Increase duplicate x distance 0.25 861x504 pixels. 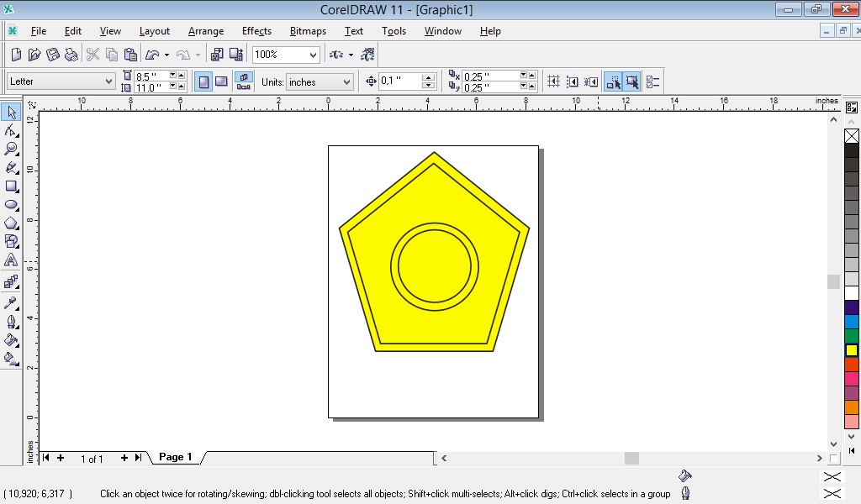pos(531,75)
